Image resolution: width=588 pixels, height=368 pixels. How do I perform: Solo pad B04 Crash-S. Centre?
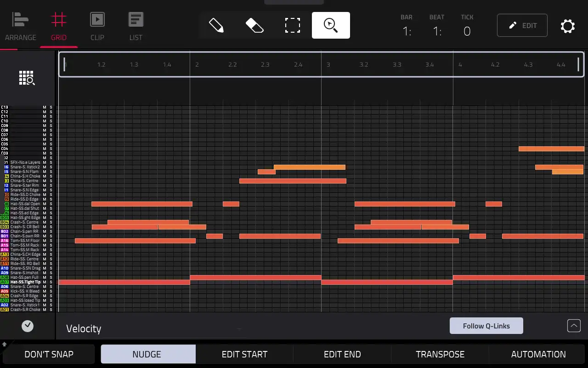click(51, 222)
